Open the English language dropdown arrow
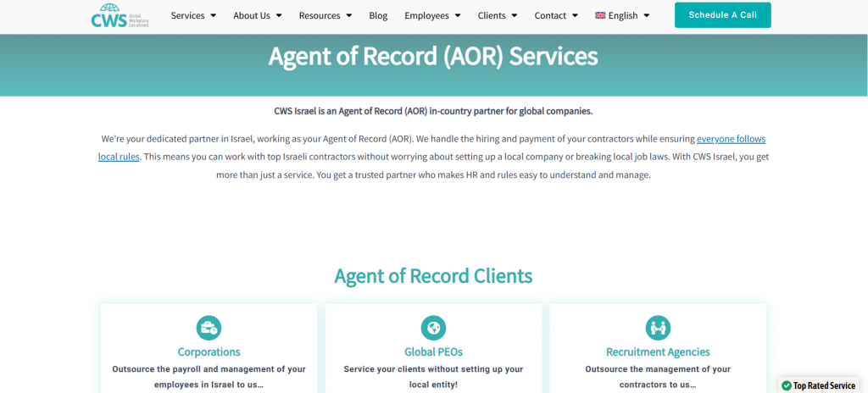The image size is (868, 393). [x=647, y=15]
